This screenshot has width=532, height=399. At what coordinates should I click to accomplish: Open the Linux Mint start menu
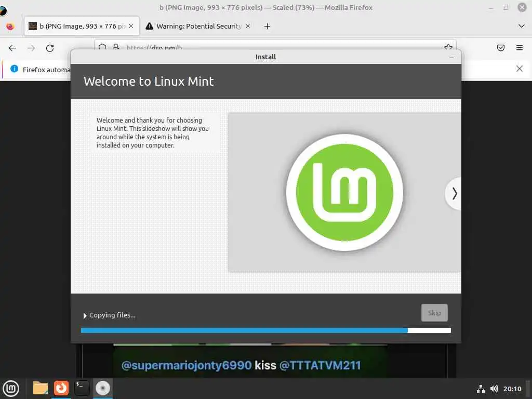coord(11,388)
